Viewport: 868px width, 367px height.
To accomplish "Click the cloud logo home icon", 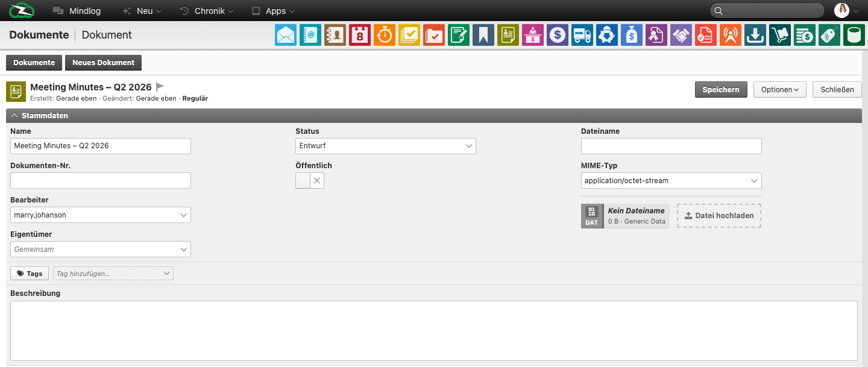I will (x=22, y=10).
